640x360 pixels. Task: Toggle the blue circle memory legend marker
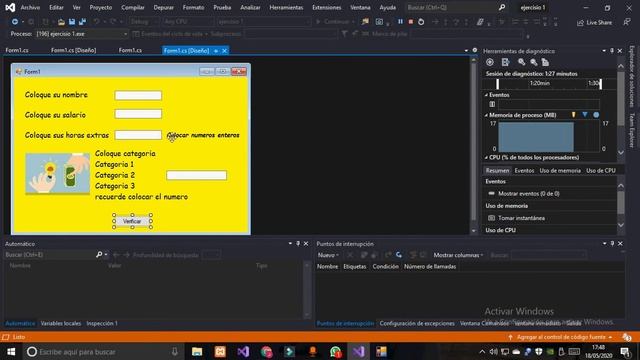coord(596,115)
